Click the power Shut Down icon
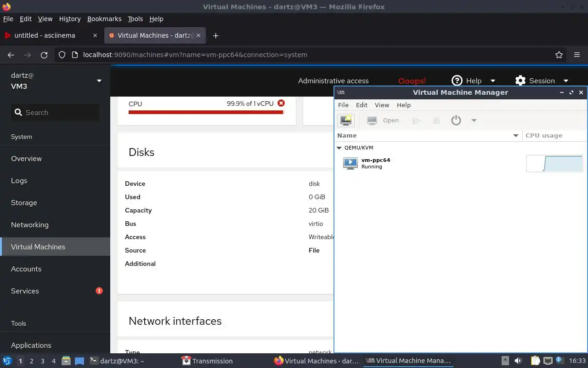The image size is (588, 368). point(456,121)
